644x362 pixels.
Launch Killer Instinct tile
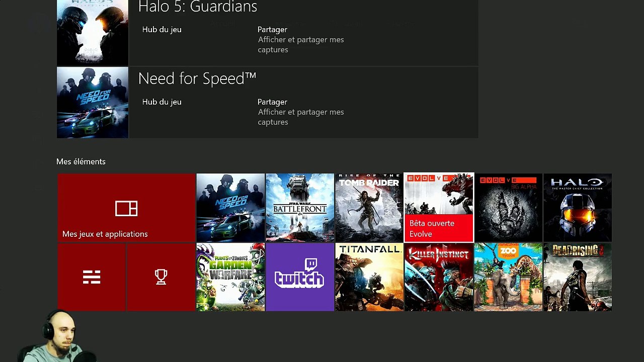coord(439,277)
